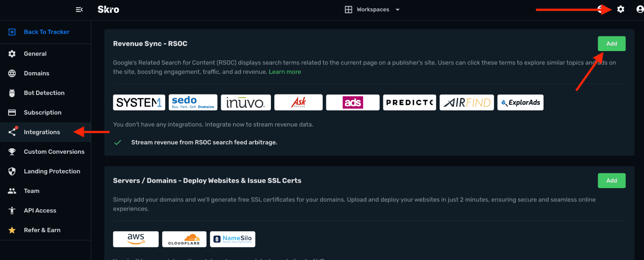Click the green checkmark beside Stream revenue
The image size is (644, 260).
click(x=118, y=143)
